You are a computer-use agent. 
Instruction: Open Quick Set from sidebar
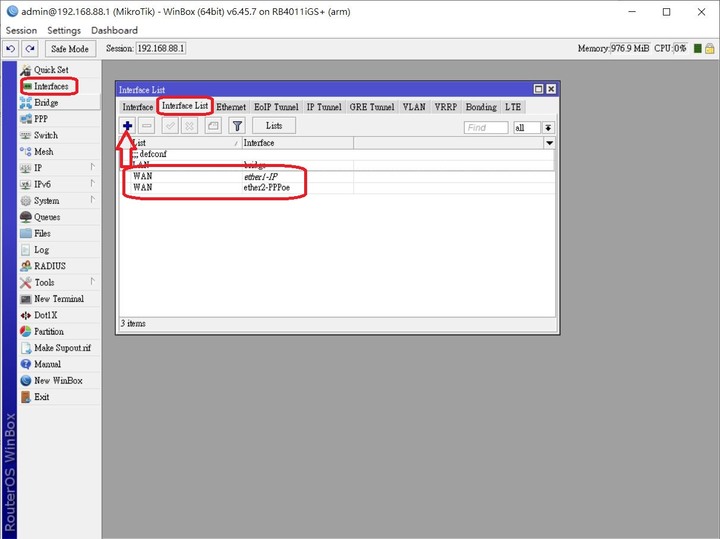[x=51, y=70]
